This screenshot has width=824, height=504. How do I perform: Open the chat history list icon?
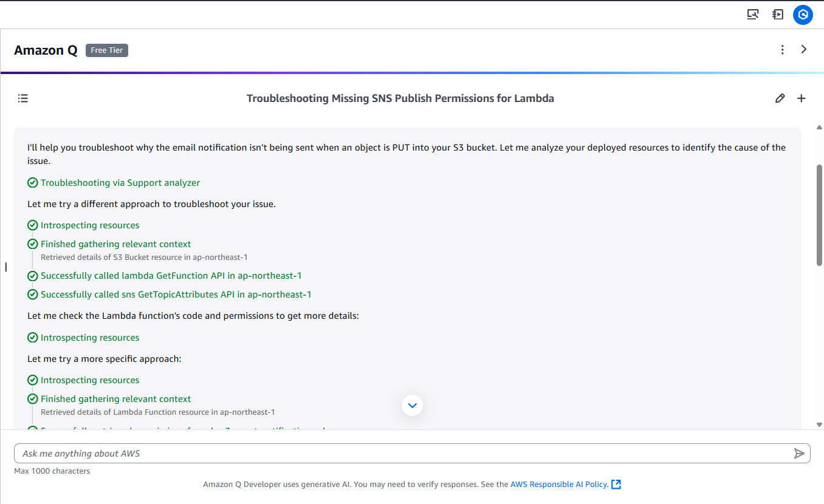tap(23, 98)
